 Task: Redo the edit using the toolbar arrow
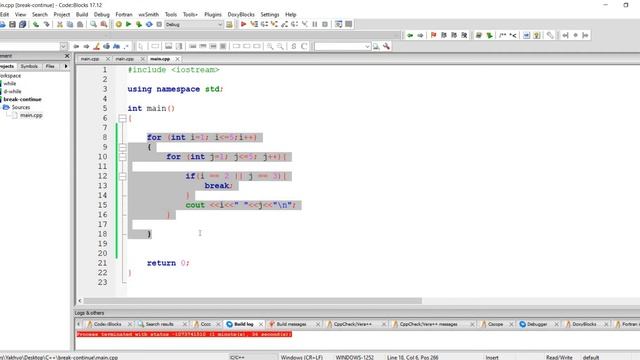[x=47, y=24]
